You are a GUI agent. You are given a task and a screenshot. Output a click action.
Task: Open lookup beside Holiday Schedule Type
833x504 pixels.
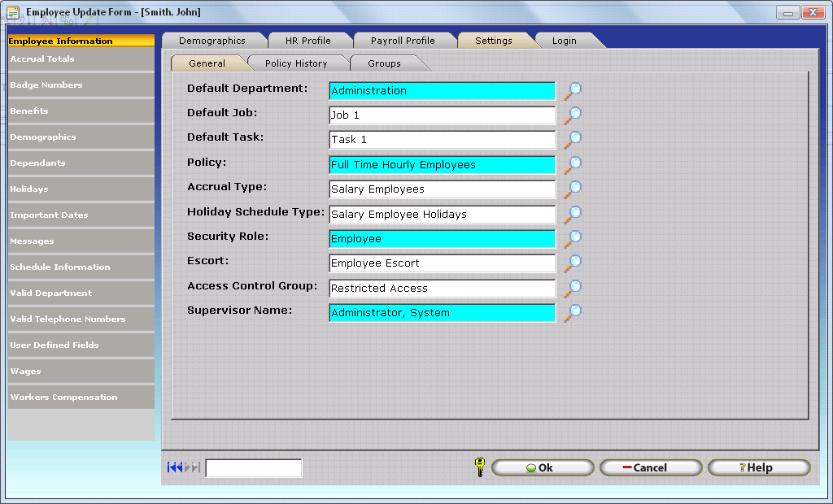573,215
